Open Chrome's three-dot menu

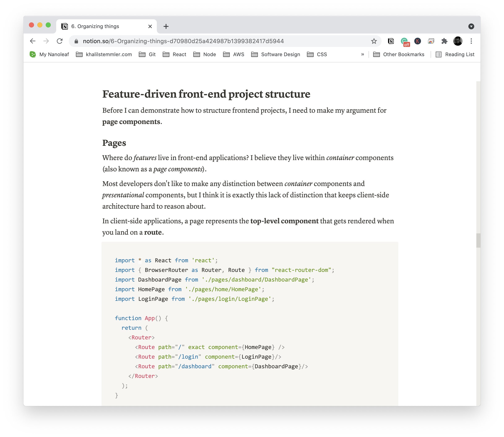(x=471, y=41)
